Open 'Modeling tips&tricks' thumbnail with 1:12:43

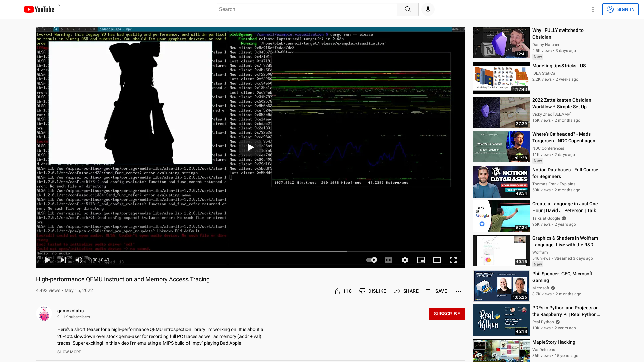(x=501, y=78)
